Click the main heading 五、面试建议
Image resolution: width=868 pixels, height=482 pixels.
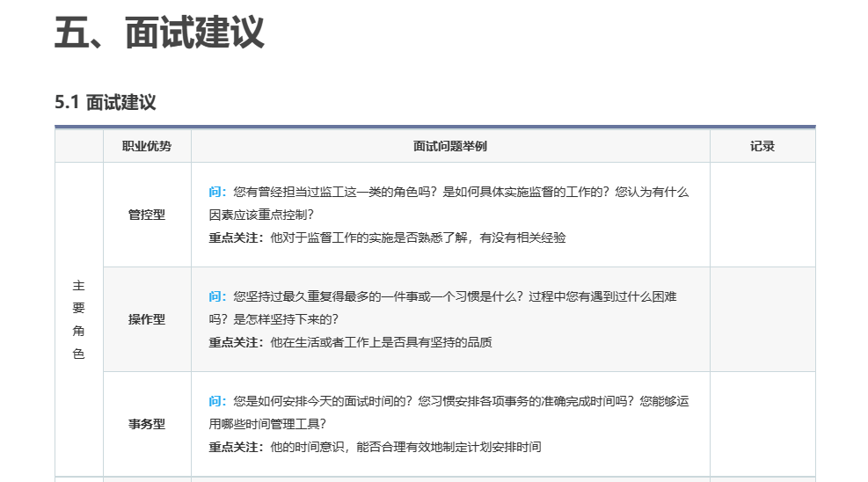[159, 33]
